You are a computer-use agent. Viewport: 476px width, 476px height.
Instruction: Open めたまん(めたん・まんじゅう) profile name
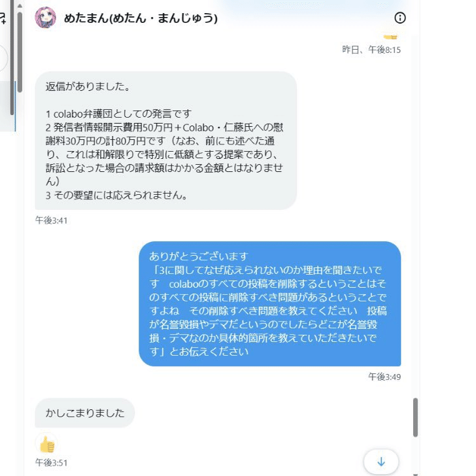141,18
